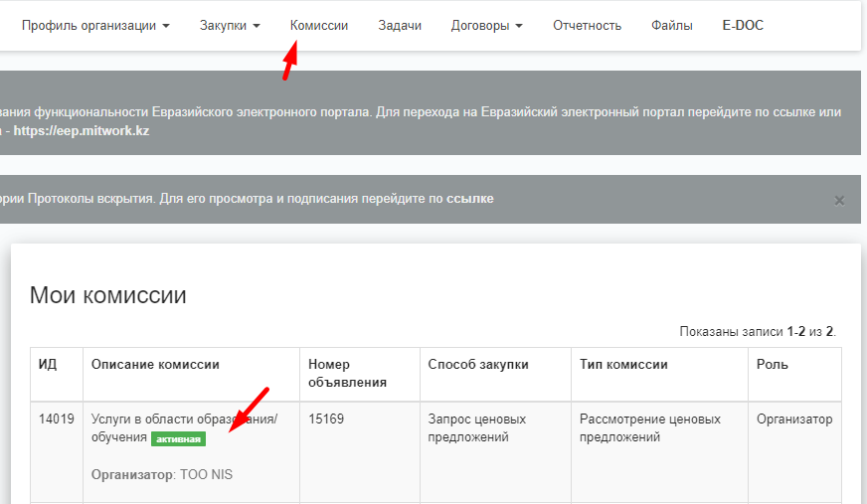Screen dimensions: 867x504
Task: Go to the Комиссии section
Action: coord(319,26)
